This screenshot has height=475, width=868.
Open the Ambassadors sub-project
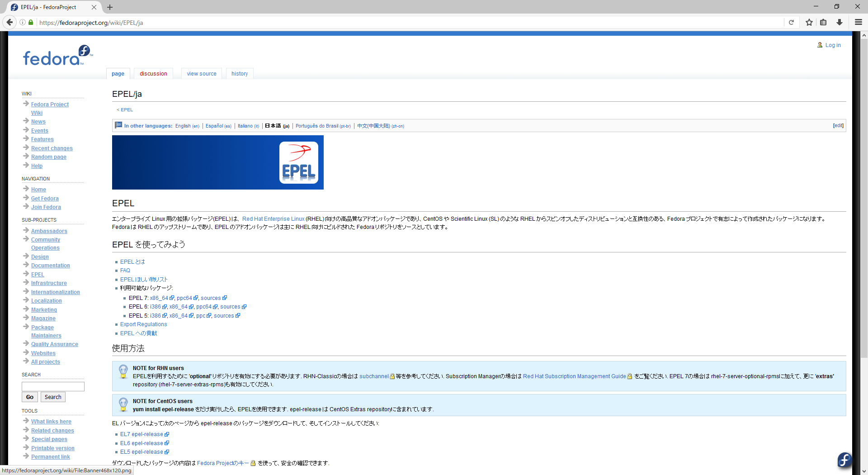coord(49,231)
